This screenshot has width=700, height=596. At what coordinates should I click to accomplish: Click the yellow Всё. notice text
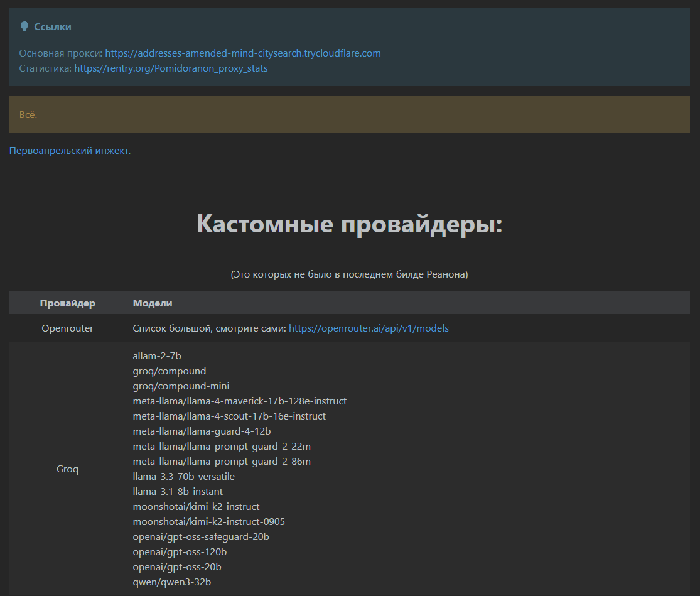[x=28, y=115]
